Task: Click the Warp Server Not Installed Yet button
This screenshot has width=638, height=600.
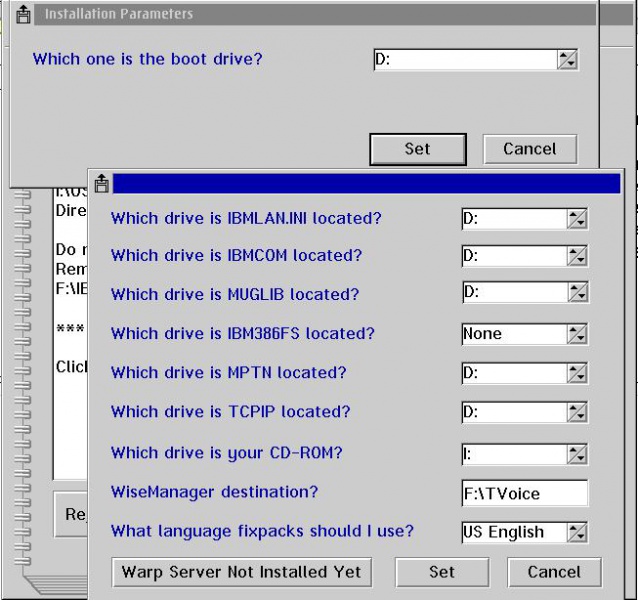Action: 242,572
